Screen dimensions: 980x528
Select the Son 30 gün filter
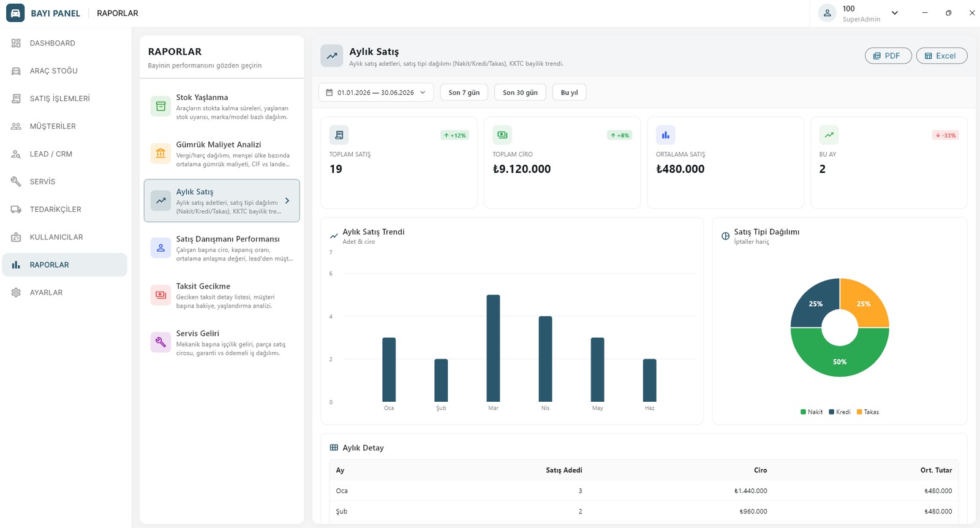(520, 92)
